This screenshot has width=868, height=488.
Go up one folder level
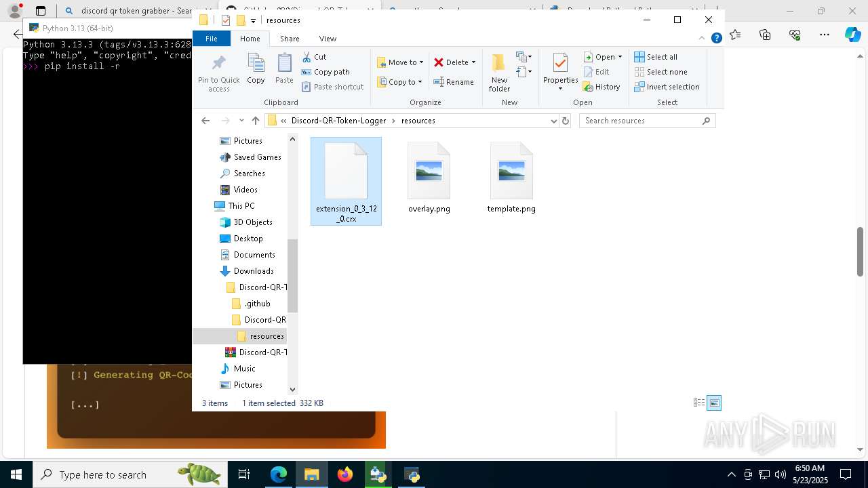(255, 121)
